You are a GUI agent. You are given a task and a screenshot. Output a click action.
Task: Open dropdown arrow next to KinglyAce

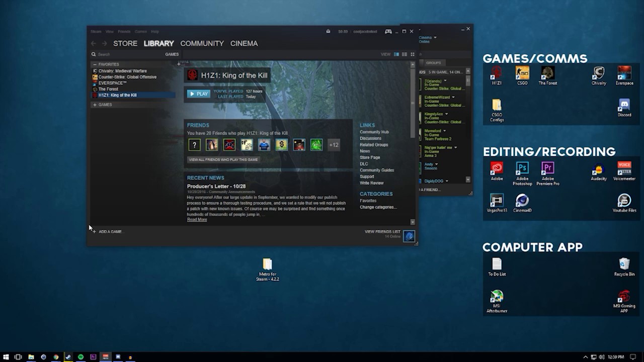tap(446, 114)
